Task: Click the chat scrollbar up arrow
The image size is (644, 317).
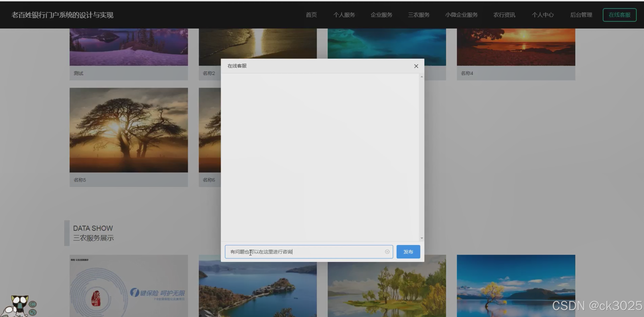Action: pos(421,77)
